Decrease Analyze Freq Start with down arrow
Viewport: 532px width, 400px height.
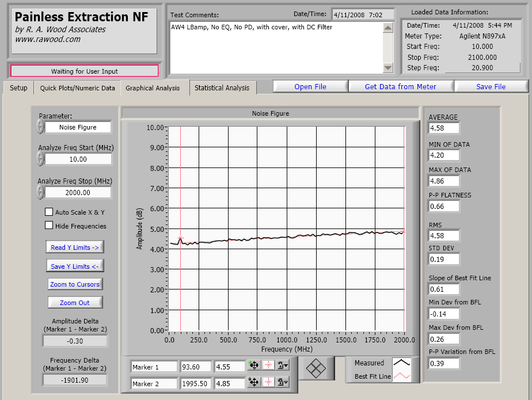[40, 162]
